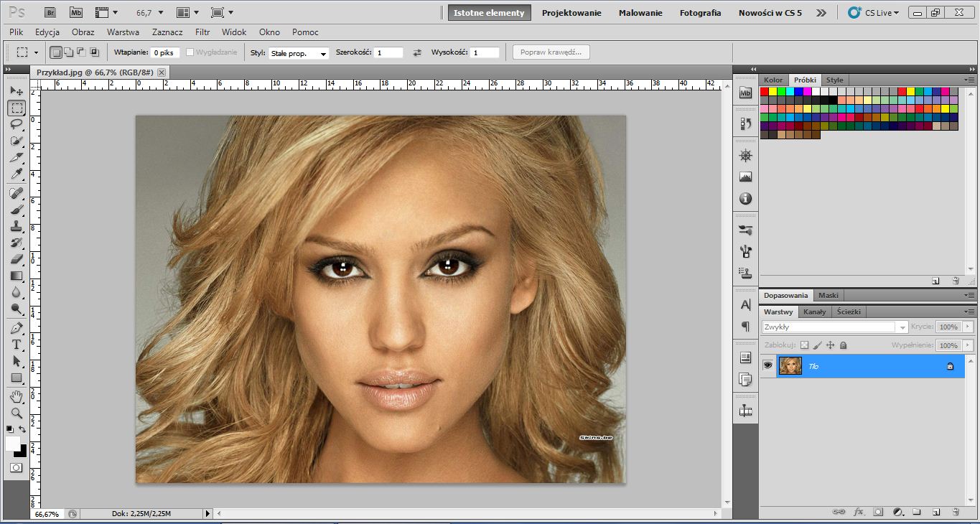Select the Zoom tool in toolbox

[17, 413]
